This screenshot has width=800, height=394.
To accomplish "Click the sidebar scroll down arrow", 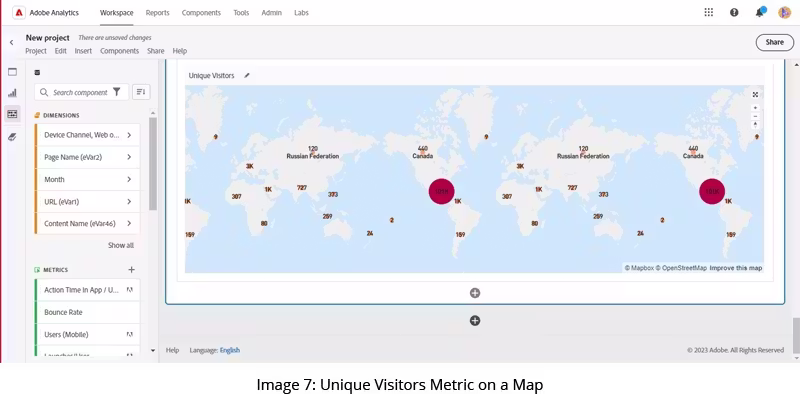I will tap(153, 350).
